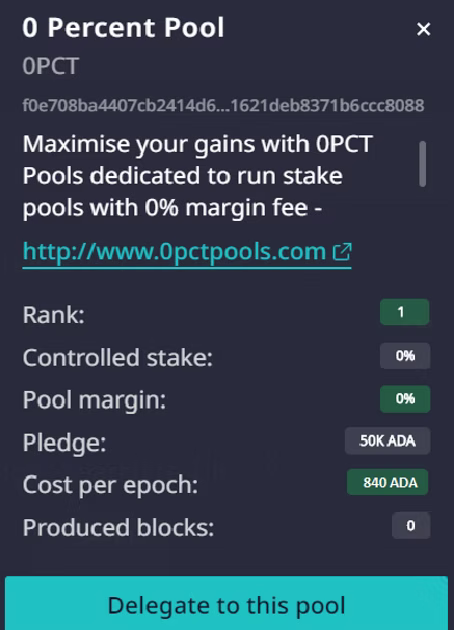
Task: Click the description scrollbar thumb
Action: point(422,164)
